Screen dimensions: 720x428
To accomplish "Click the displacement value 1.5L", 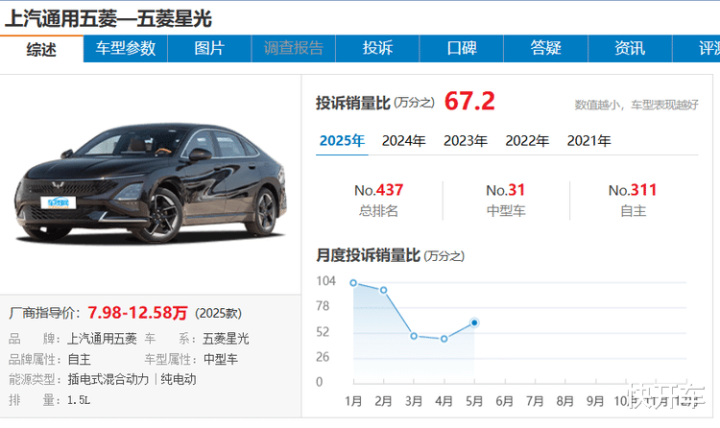I will click(x=79, y=400).
